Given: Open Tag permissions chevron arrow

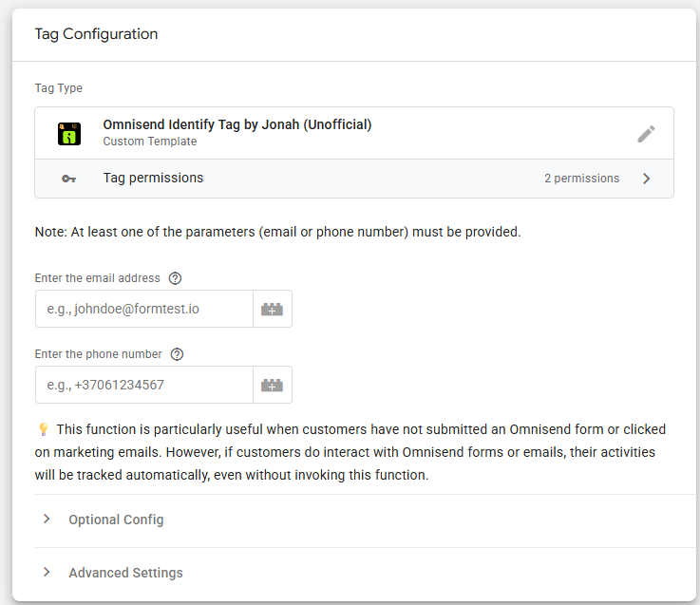Looking at the screenshot, I should point(647,179).
